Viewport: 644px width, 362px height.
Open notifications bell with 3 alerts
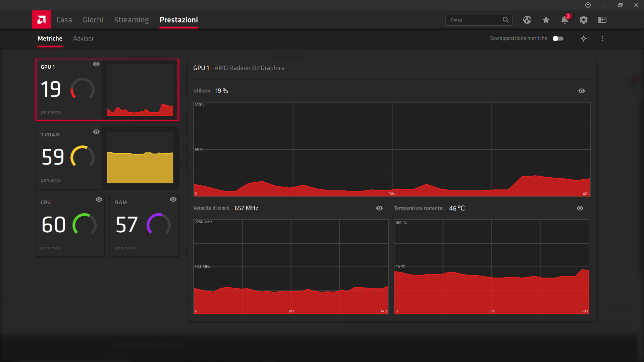click(x=565, y=20)
